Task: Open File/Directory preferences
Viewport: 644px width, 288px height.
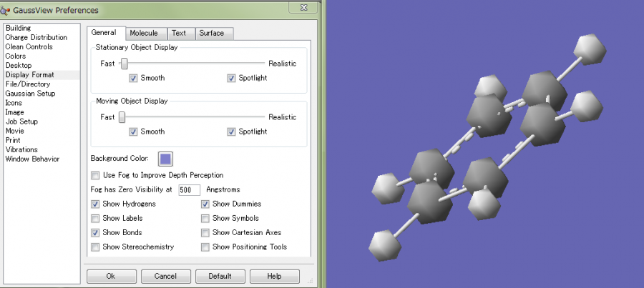Action: pos(27,84)
